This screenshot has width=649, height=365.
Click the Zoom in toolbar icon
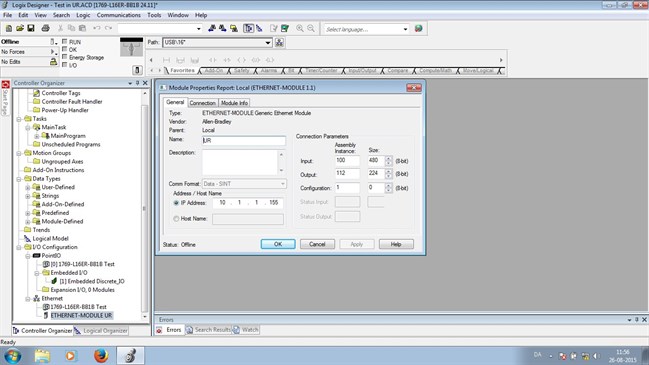[x=300, y=28]
